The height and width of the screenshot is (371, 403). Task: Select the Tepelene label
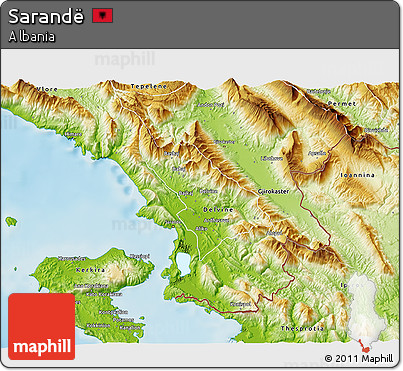tap(149, 86)
